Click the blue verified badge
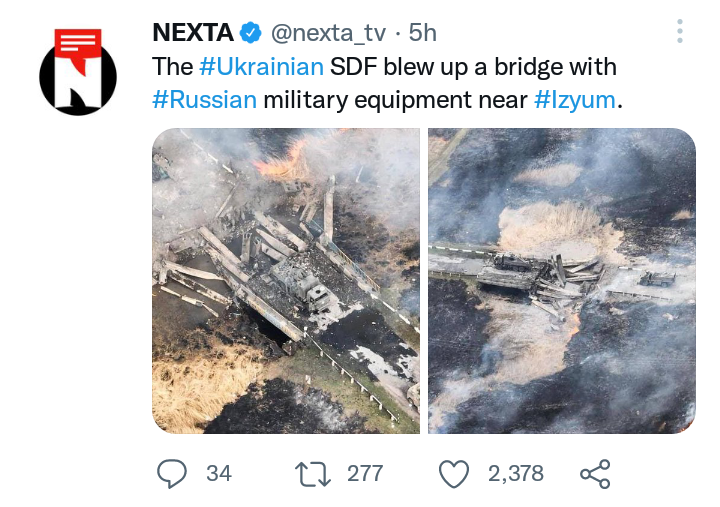 pos(250,33)
